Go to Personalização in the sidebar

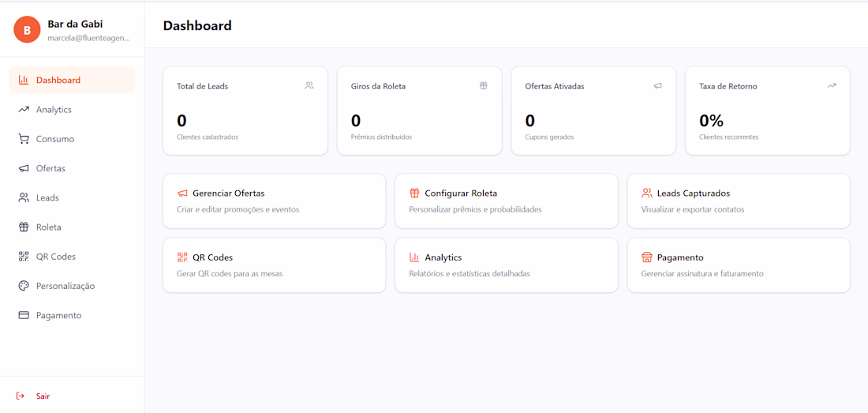pyautogui.click(x=72, y=286)
